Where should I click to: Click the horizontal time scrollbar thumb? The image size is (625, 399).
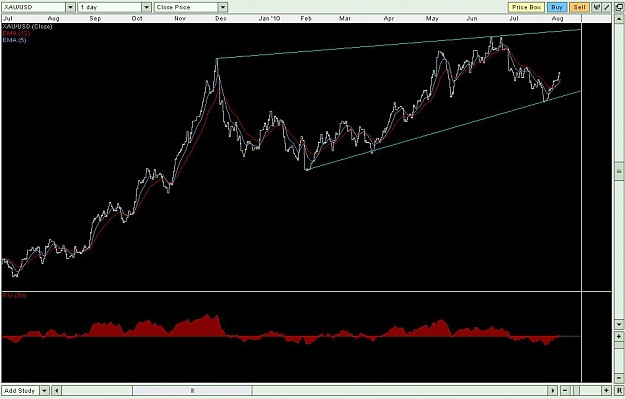click(x=192, y=391)
